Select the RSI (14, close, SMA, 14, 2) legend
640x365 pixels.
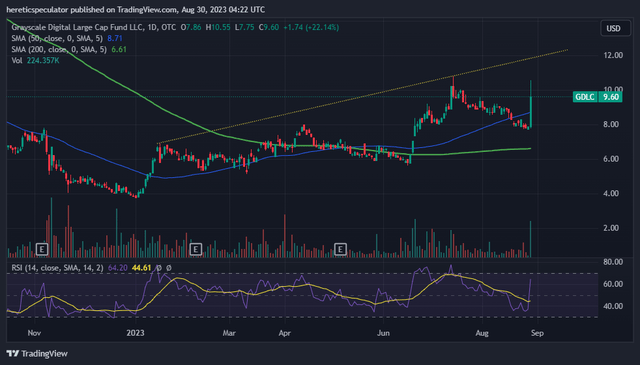point(58,268)
